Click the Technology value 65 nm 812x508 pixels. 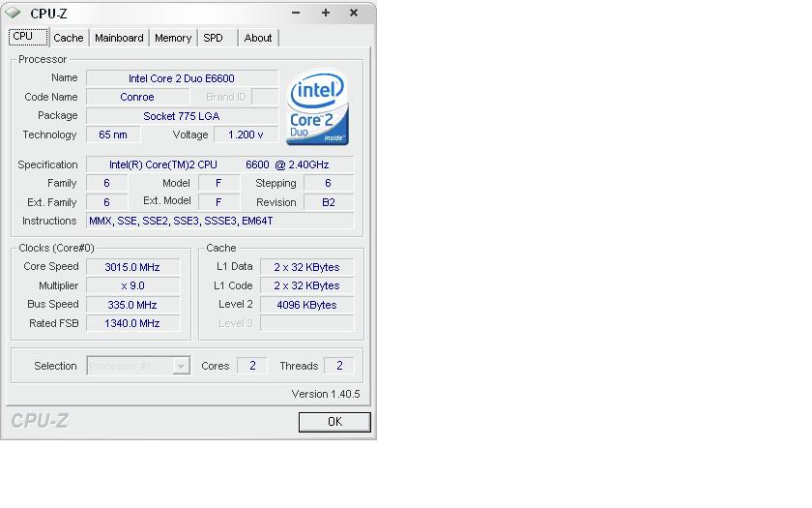point(113,134)
